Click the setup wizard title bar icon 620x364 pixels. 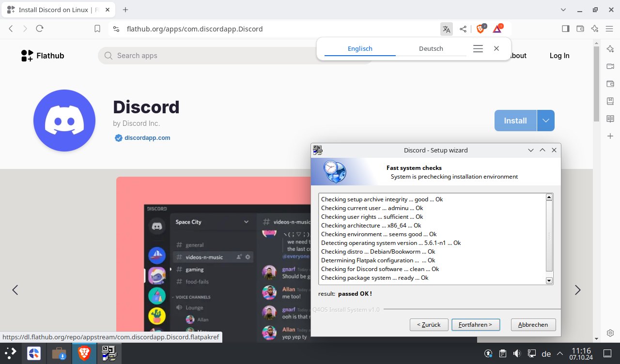(x=318, y=150)
